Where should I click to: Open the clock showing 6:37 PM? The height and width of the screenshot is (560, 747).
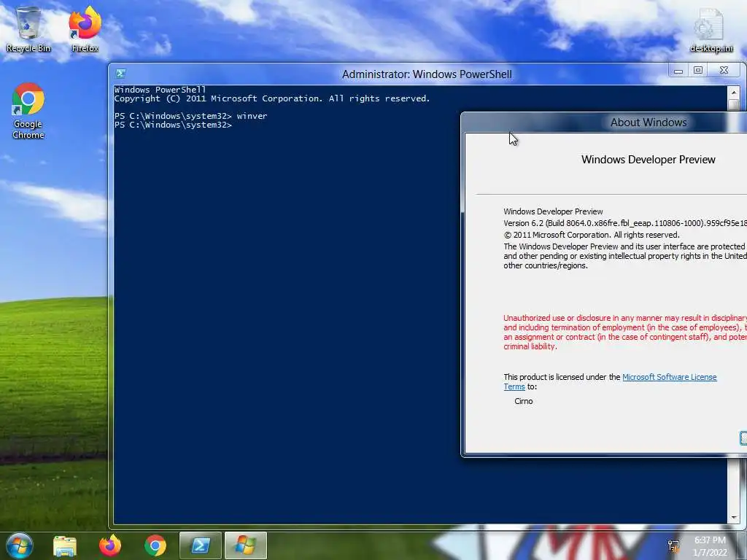tap(710, 546)
